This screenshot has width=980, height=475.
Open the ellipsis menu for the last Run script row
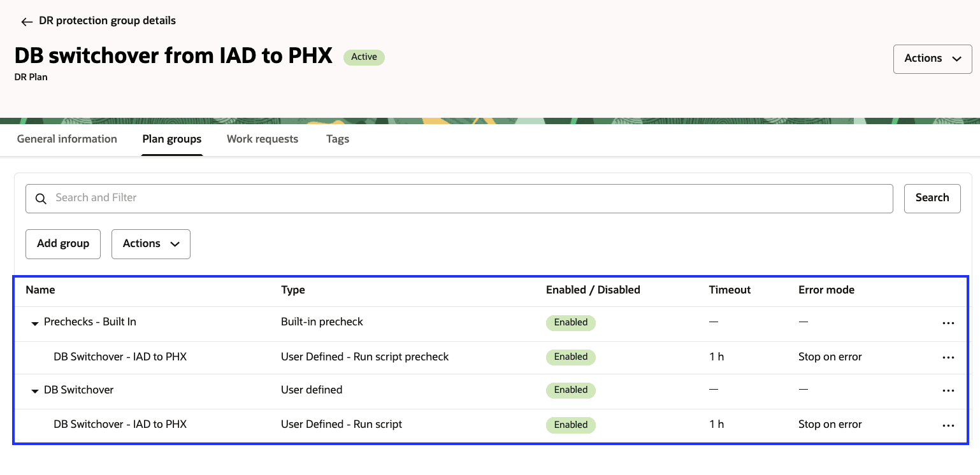[x=948, y=425]
